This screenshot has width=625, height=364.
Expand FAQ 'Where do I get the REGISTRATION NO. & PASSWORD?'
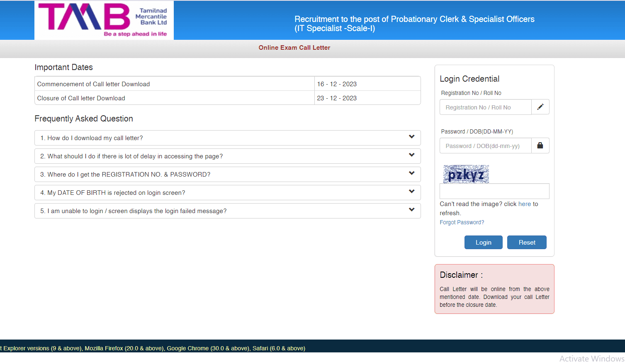click(125, 175)
